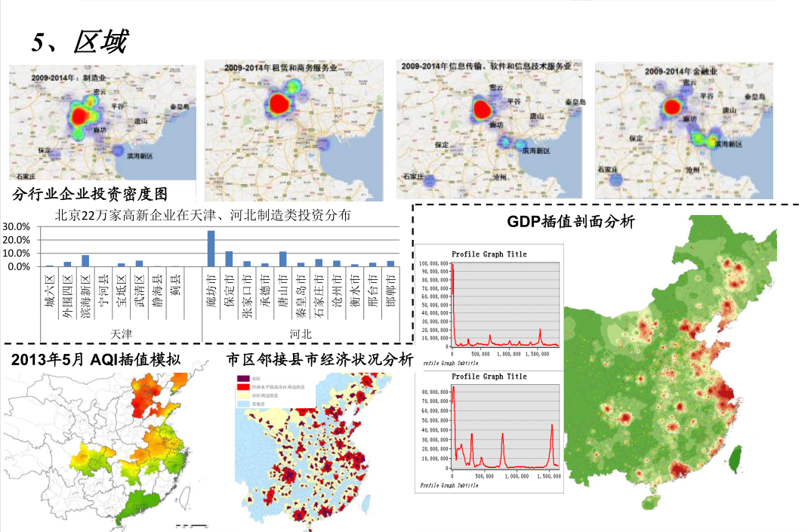This screenshot has width=808, height=532.
Task: Click the 天津 group label under chart
Action: tap(120, 333)
